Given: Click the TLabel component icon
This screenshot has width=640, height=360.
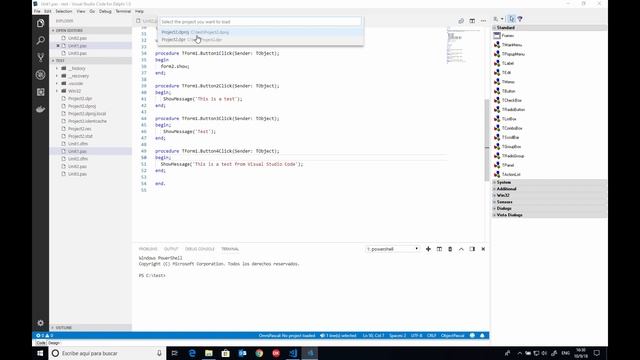Looking at the screenshot, I should point(497,63).
